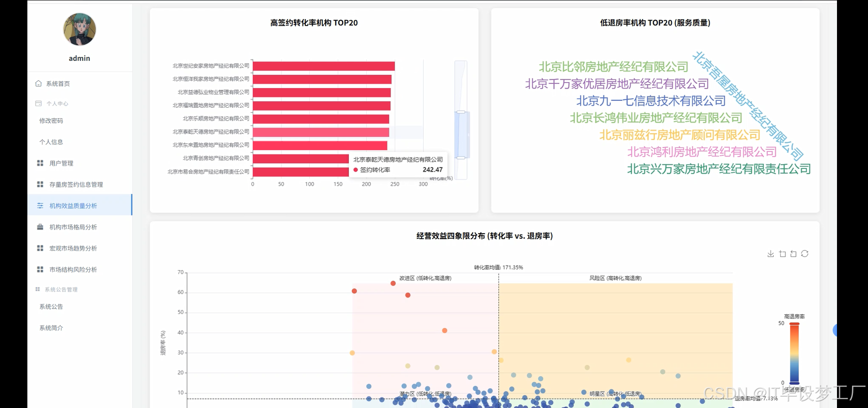Click word cloud entry 北京兴万家房地产经纪有限责任公司
The image size is (868, 408).
pyautogui.click(x=719, y=169)
